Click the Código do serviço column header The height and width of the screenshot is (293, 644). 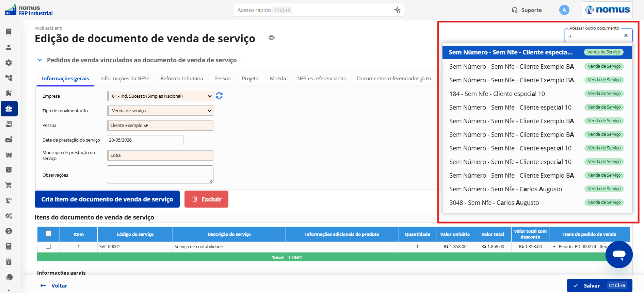coord(135,234)
